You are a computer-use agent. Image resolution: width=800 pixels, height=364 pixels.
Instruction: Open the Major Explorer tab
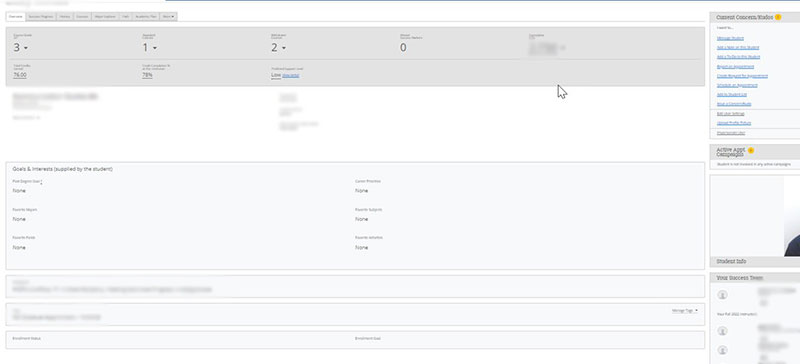[106, 17]
